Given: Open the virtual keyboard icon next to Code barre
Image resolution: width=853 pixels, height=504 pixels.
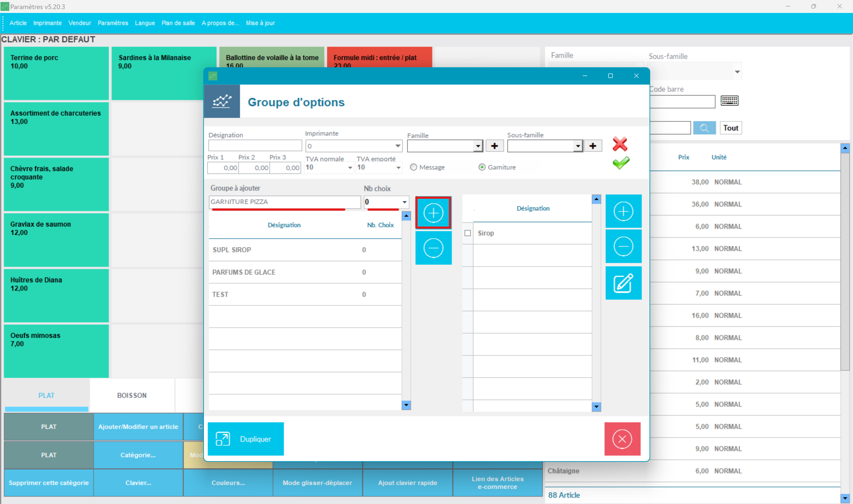Looking at the screenshot, I should tap(729, 101).
